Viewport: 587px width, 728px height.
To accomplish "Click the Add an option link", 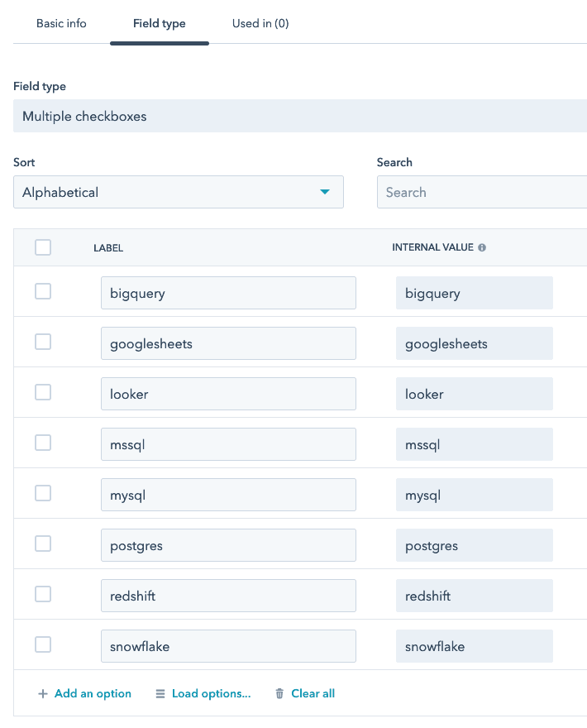I will [93, 694].
